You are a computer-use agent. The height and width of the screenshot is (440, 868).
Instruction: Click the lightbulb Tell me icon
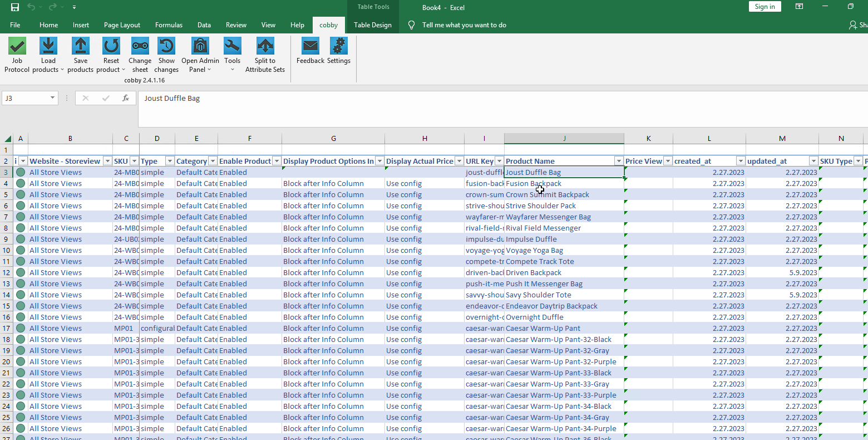[x=412, y=25]
